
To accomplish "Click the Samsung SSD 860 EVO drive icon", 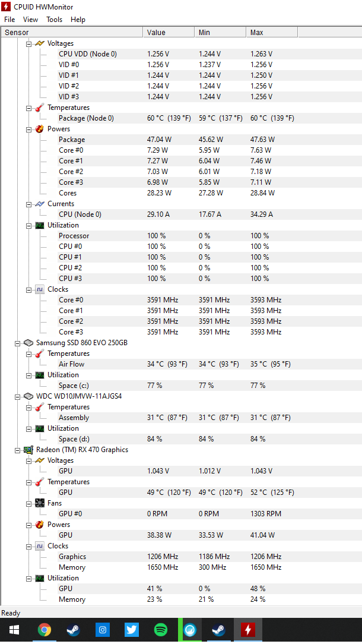I will 28,343.
